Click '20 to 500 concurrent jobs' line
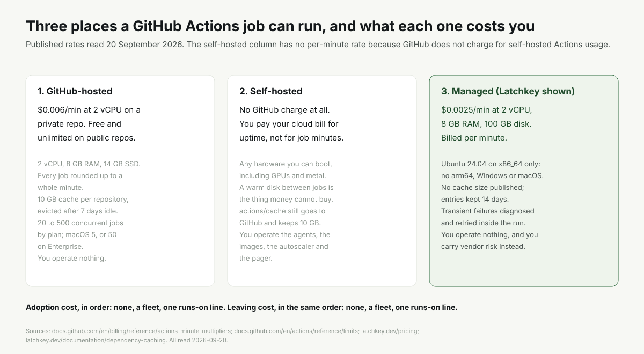 pyautogui.click(x=80, y=223)
